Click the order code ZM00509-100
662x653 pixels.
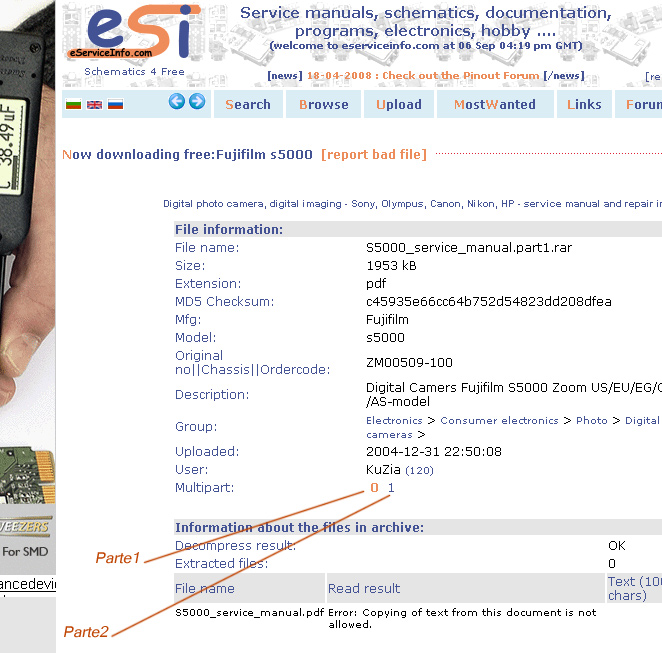pyautogui.click(x=409, y=363)
